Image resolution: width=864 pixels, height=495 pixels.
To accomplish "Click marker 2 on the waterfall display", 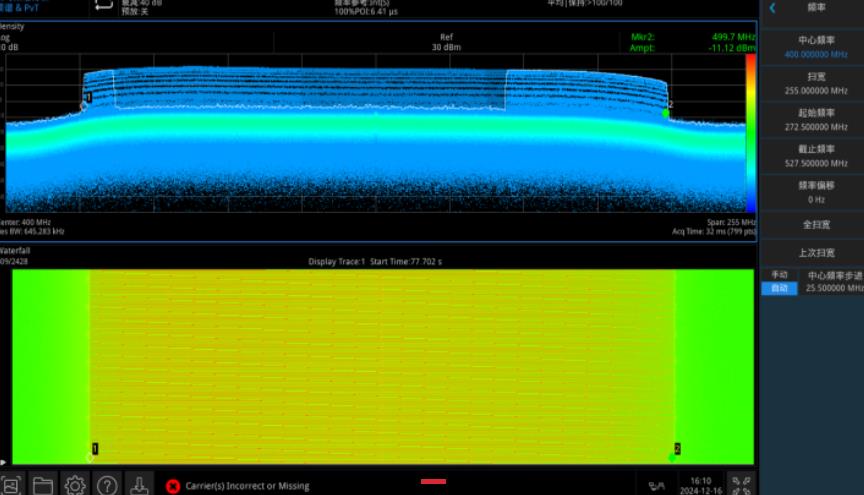I will point(677,450).
